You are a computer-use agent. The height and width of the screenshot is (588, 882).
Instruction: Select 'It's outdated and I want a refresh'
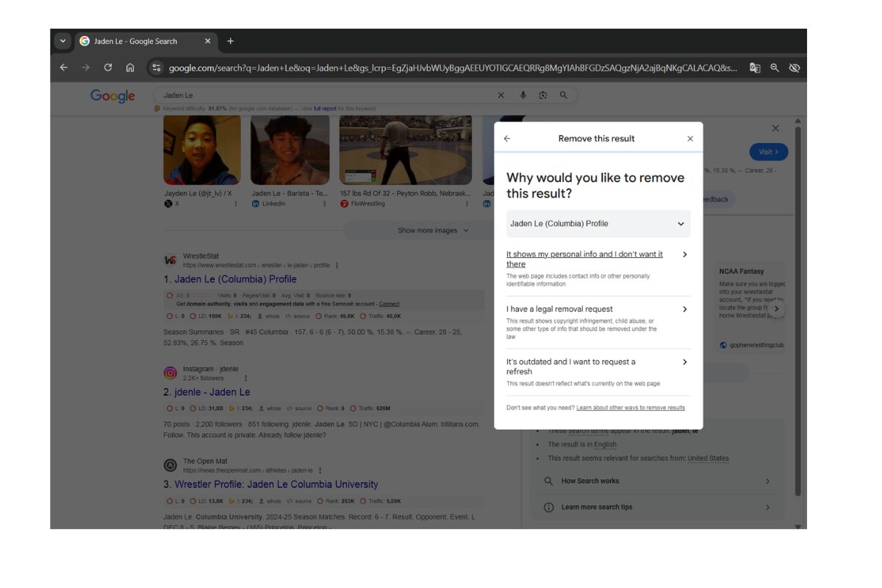coord(598,373)
